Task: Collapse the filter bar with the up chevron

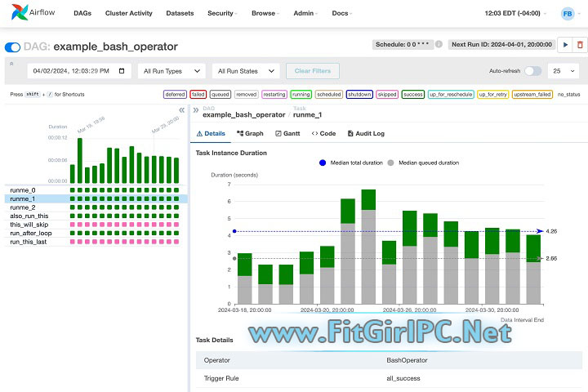Action: [x=12, y=63]
